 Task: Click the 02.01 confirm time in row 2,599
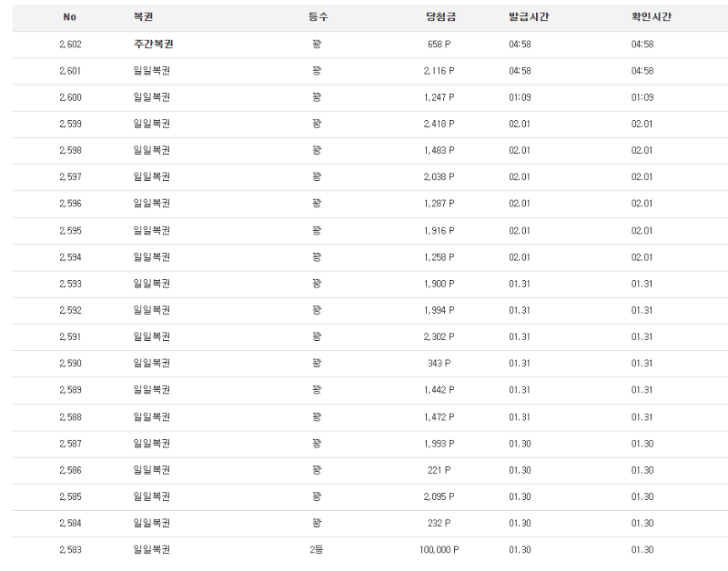(642, 124)
